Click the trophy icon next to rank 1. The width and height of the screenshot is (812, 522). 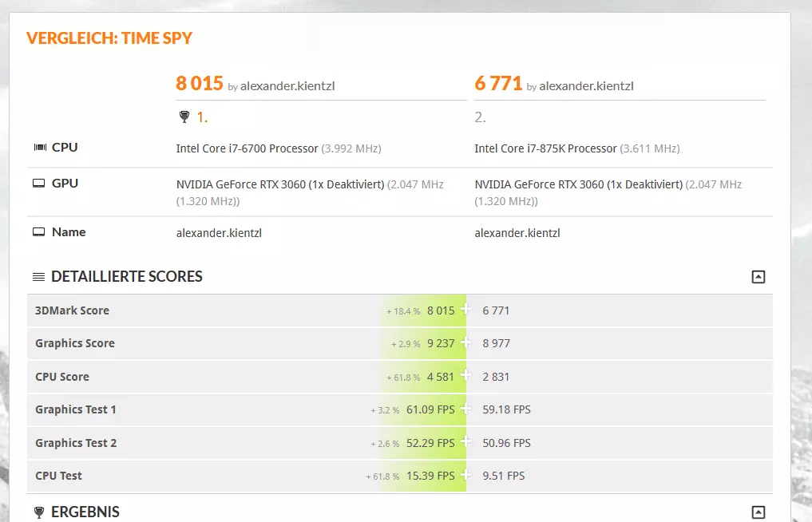[x=184, y=117]
